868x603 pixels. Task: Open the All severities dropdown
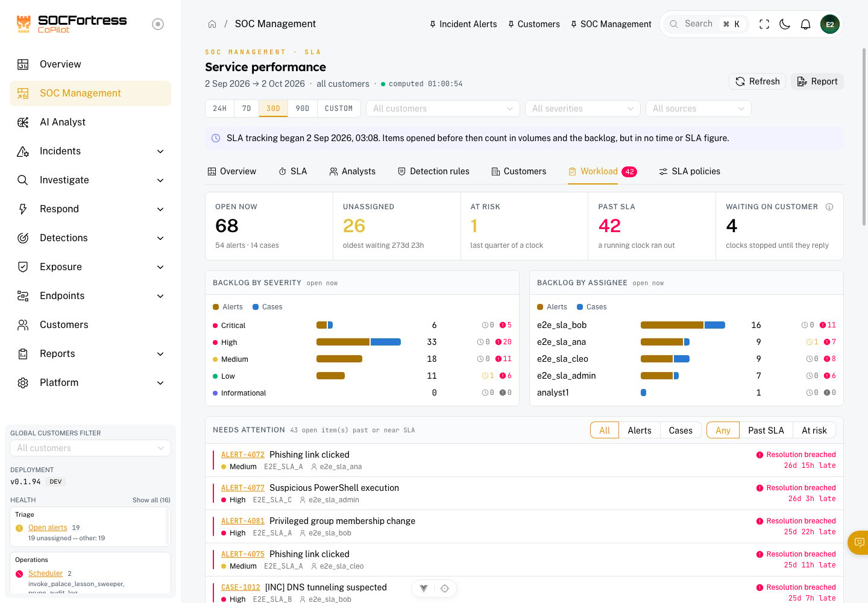583,109
